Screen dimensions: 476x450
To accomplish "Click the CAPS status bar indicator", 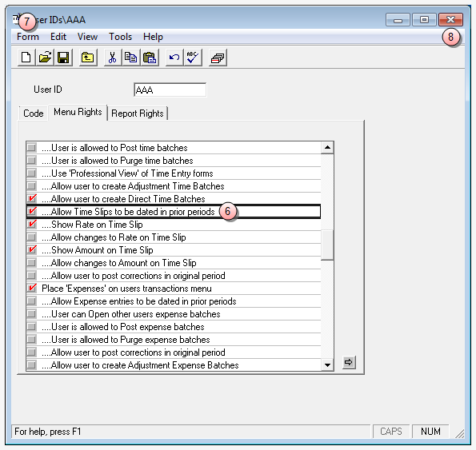I will click(x=391, y=431).
